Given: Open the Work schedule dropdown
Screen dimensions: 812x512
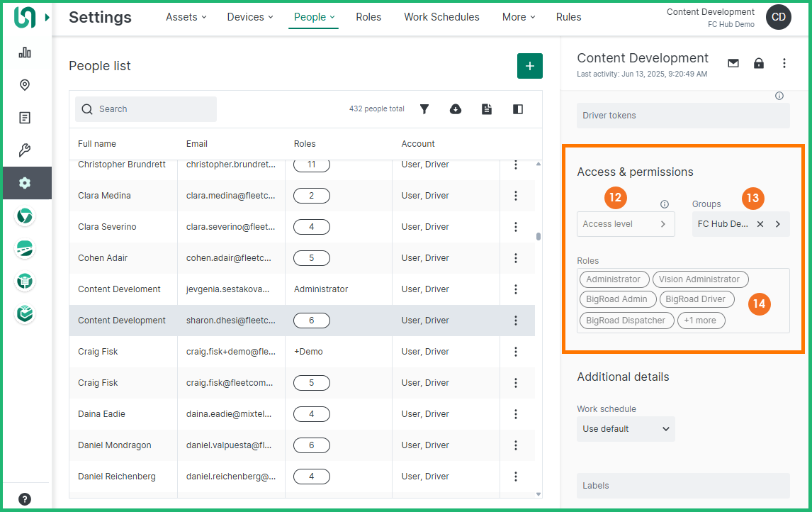Looking at the screenshot, I should pos(626,429).
